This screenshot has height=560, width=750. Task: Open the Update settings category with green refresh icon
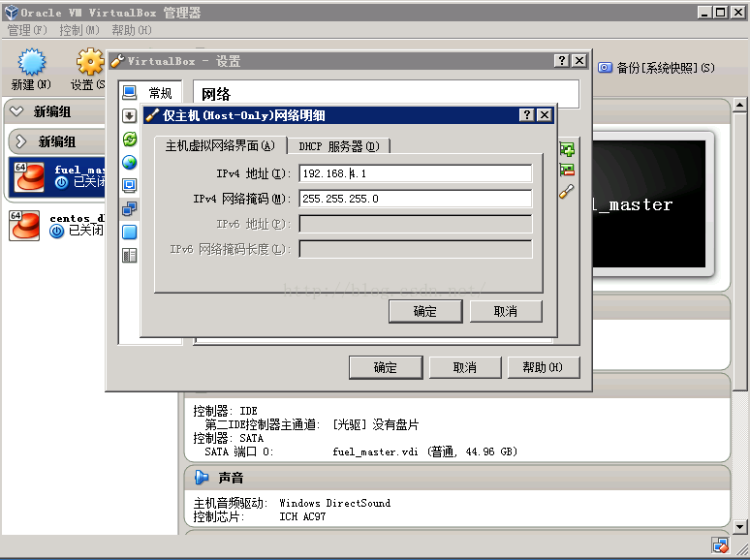[129, 140]
